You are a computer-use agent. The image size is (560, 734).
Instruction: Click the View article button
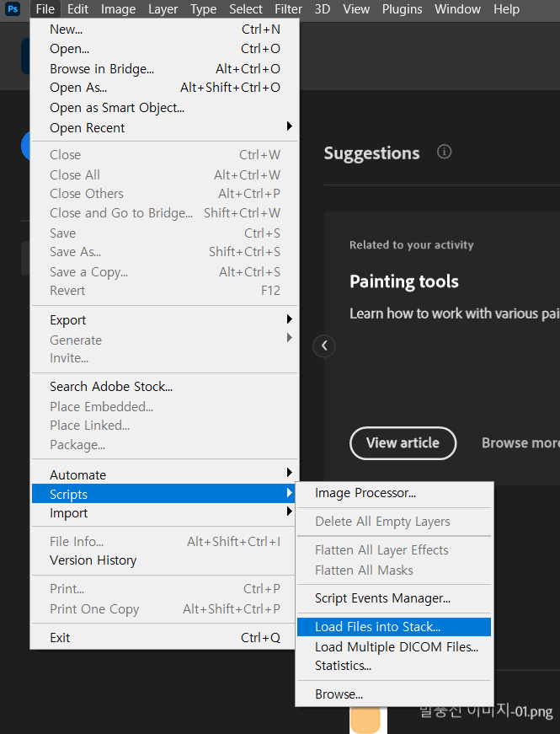click(403, 442)
